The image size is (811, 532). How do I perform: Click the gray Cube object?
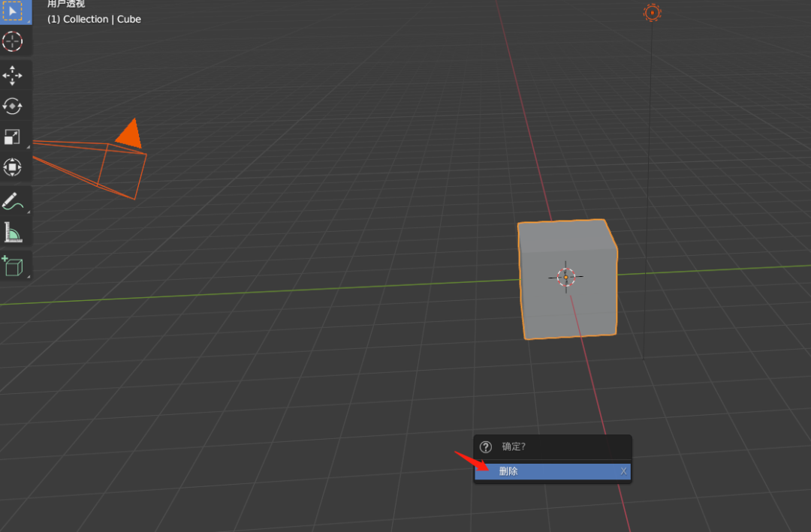coord(568,279)
